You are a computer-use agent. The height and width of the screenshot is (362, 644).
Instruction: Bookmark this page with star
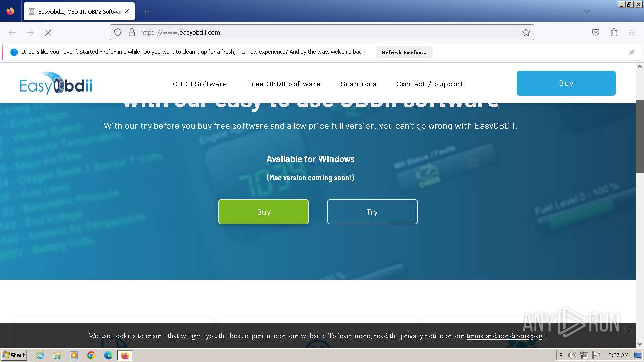(526, 32)
